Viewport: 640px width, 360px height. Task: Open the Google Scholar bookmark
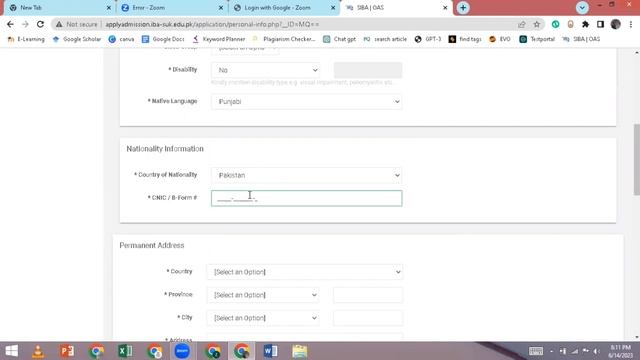(x=77, y=39)
